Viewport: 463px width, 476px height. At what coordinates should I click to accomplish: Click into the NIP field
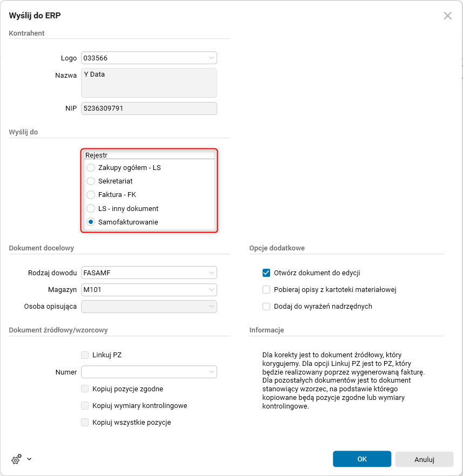149,108
